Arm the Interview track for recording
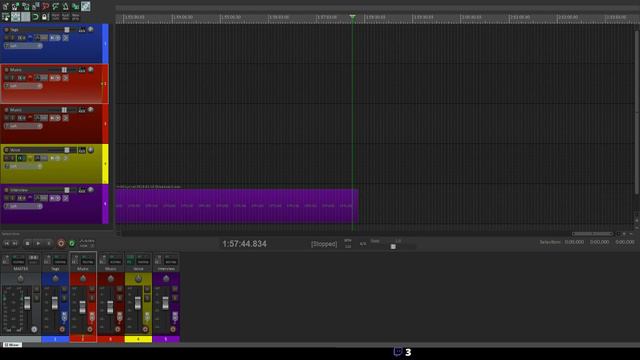640x360 pixels. point(7,190)
